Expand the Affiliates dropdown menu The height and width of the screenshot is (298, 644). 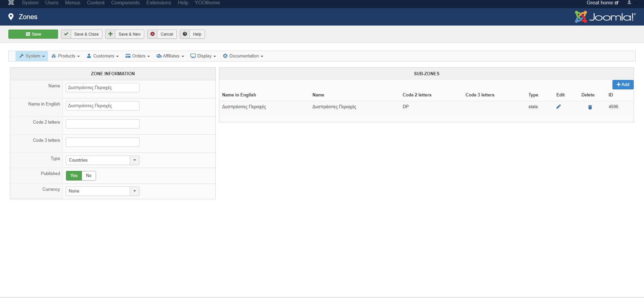(170, 56)
